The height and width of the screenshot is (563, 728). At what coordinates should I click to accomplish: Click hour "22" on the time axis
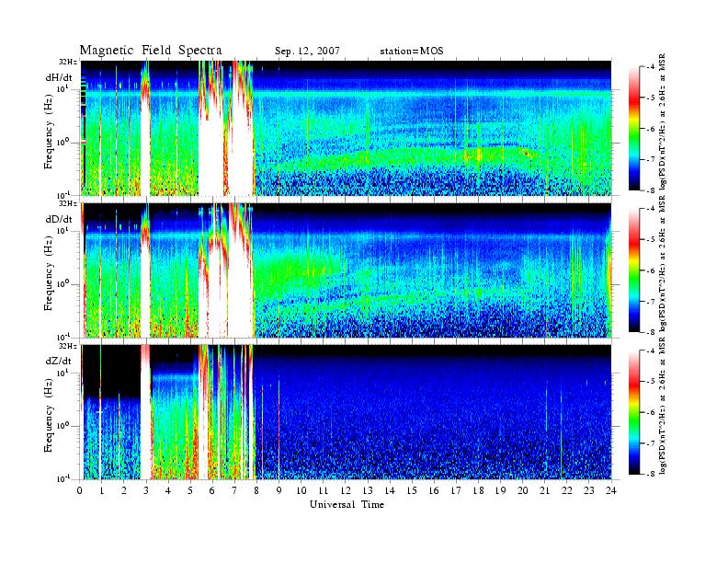(567, 490)
